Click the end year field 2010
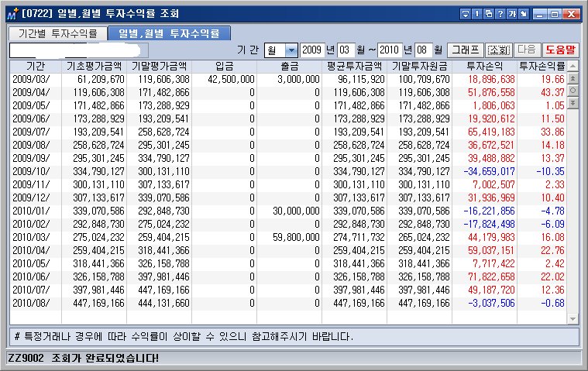The width and height of the screenshot is (588, 371). [390, 50]
